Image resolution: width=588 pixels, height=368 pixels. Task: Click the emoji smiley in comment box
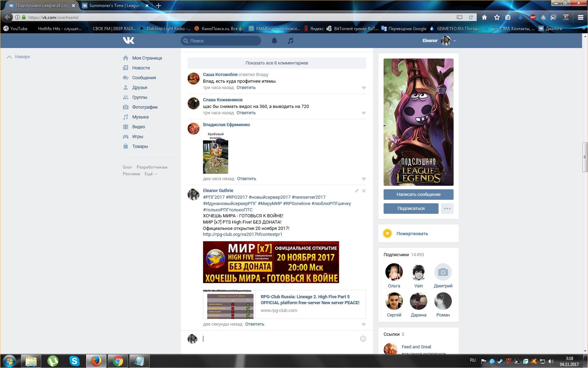363,339
